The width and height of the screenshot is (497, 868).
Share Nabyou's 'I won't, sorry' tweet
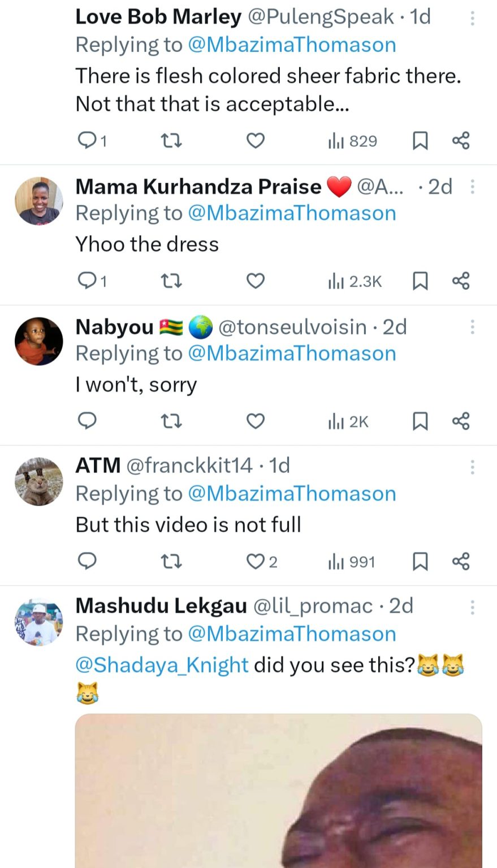tap(461, 421)
